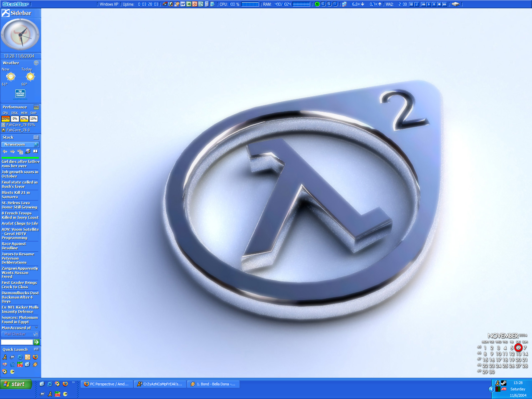This screenshot has width=532, height=399.
Task: Click Winamp play button in StatBar
Action: [429, 4]
